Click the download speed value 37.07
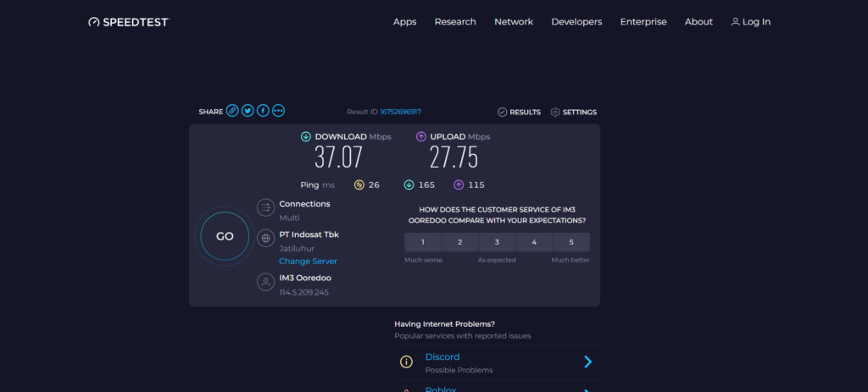This screenshot has width=868, height=392. [338, 157]
